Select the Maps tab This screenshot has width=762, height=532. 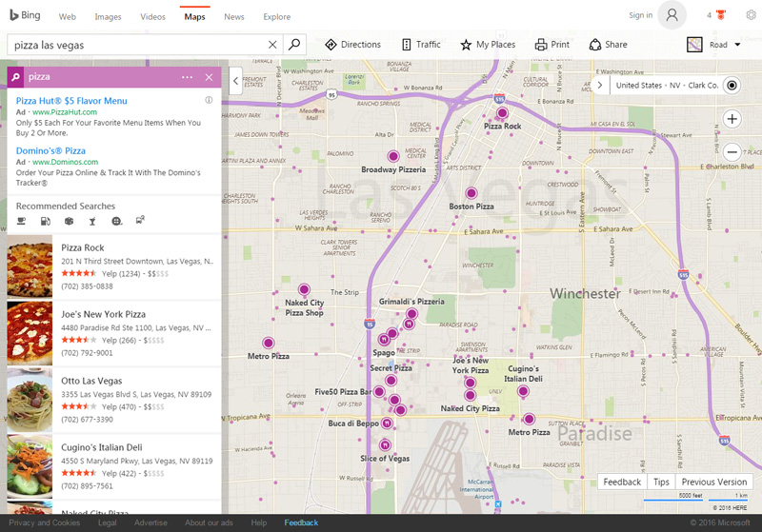click(x=195, y=16)
